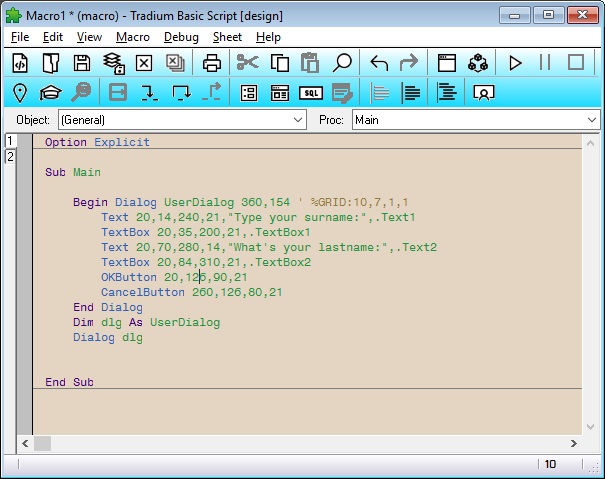Run the macro with Play button
Image resolution: width=605 pixels, height=479 pixels.
[x=515, y=63]
